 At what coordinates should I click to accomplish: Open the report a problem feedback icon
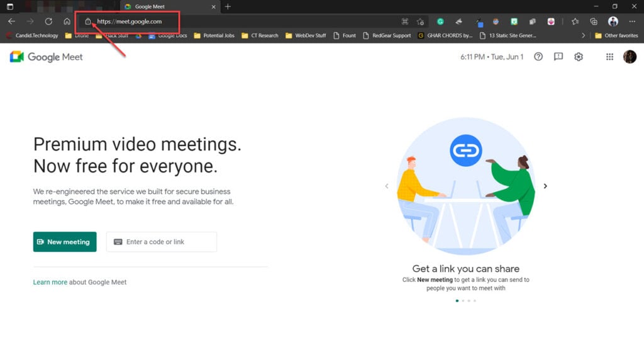pos(558,57)
